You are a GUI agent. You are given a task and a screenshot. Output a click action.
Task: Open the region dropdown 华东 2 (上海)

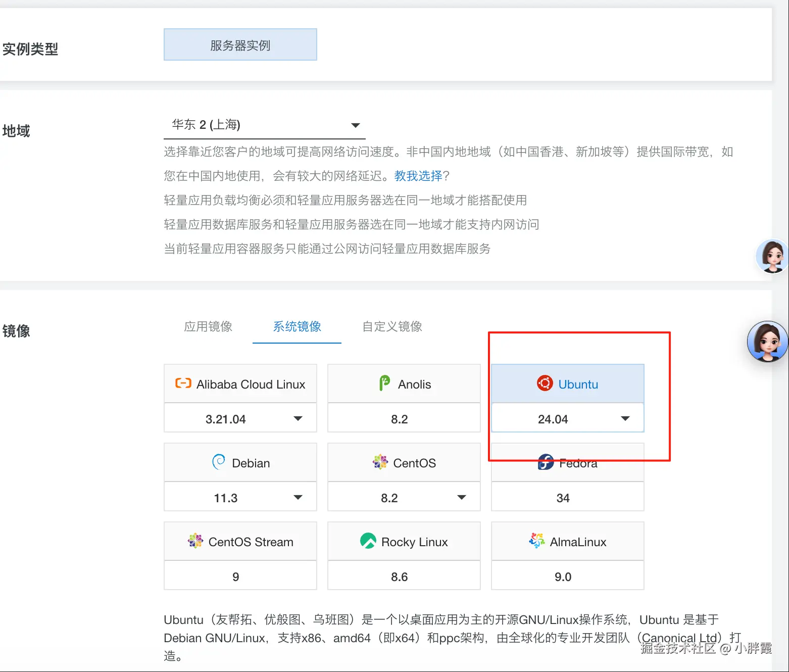[265, 125]
